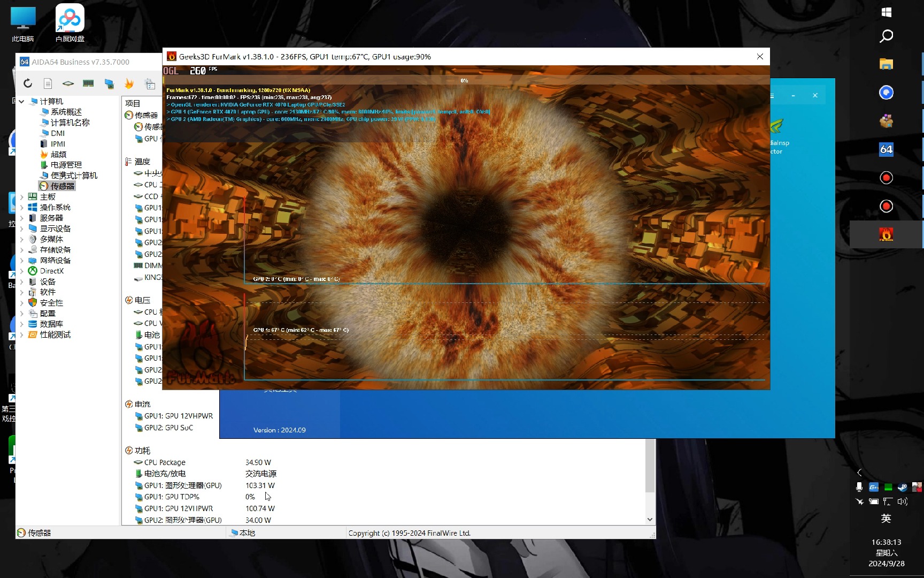Show hidden tray icons chevron

(x=859, y=473)
